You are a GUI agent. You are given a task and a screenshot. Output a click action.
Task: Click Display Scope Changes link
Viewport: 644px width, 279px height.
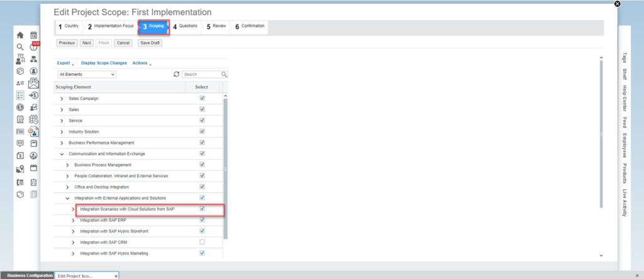pos(104,63)
